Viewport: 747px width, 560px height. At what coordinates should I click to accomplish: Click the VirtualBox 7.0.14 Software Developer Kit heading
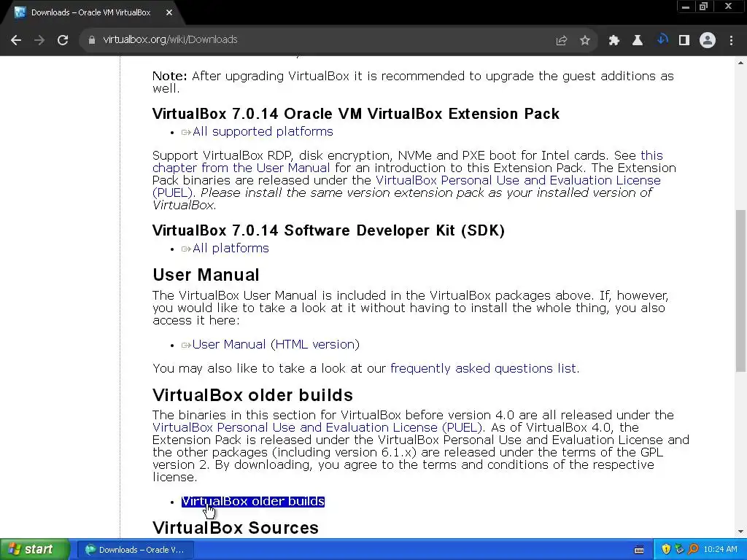[x=328, y=230]
